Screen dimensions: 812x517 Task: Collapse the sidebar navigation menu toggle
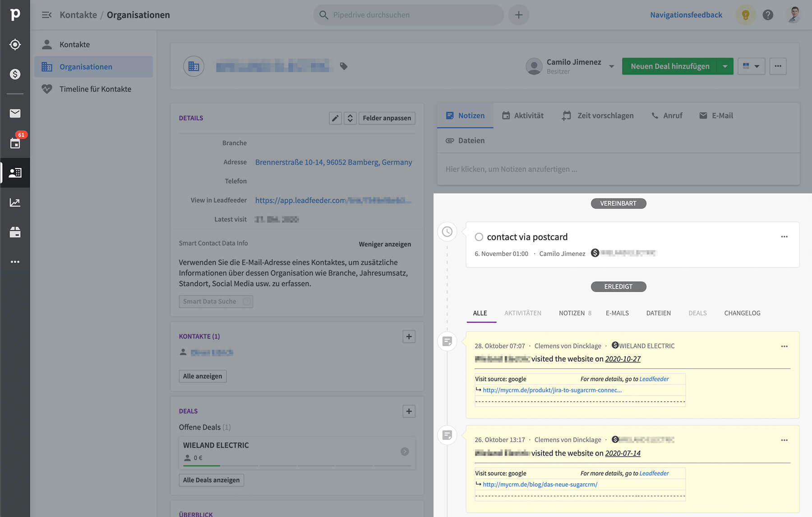[46, 15]
